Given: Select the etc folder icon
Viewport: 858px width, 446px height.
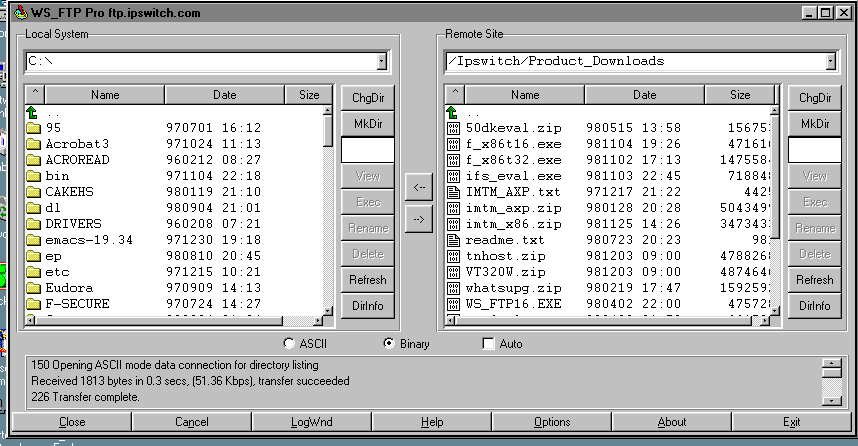Looking at the screenshot, I should (33, 272).
